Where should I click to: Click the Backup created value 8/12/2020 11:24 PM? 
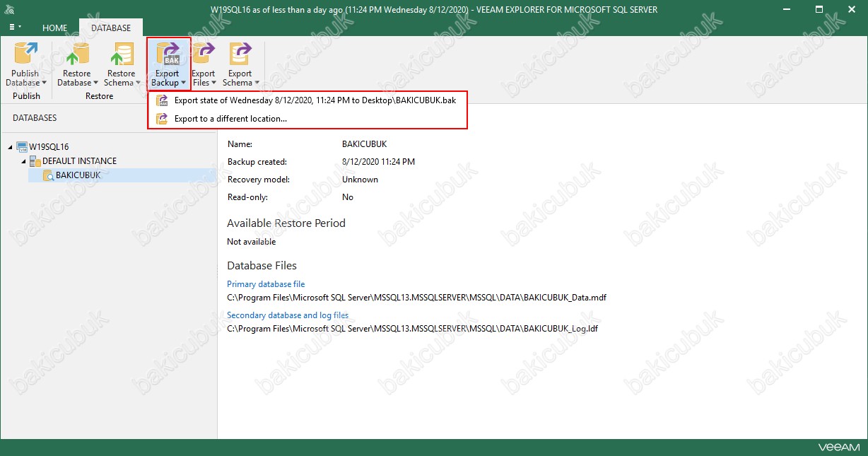[x=378, y=162]
